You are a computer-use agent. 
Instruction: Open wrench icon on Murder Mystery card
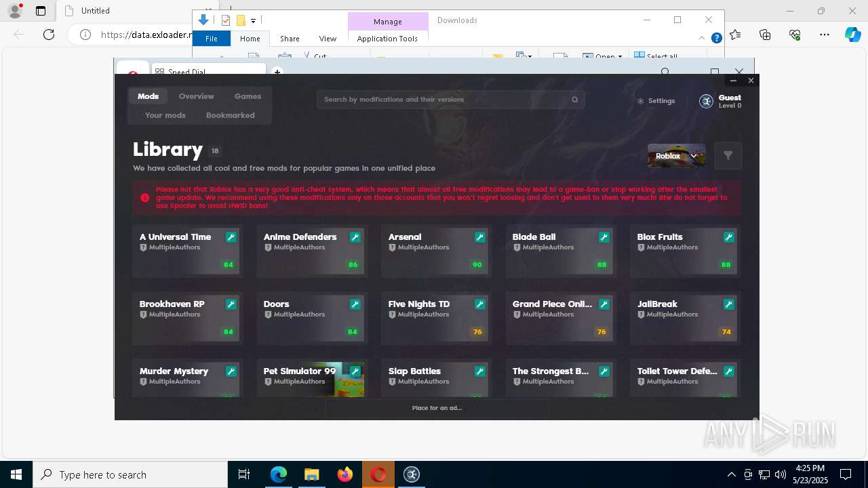pos(231,371)
